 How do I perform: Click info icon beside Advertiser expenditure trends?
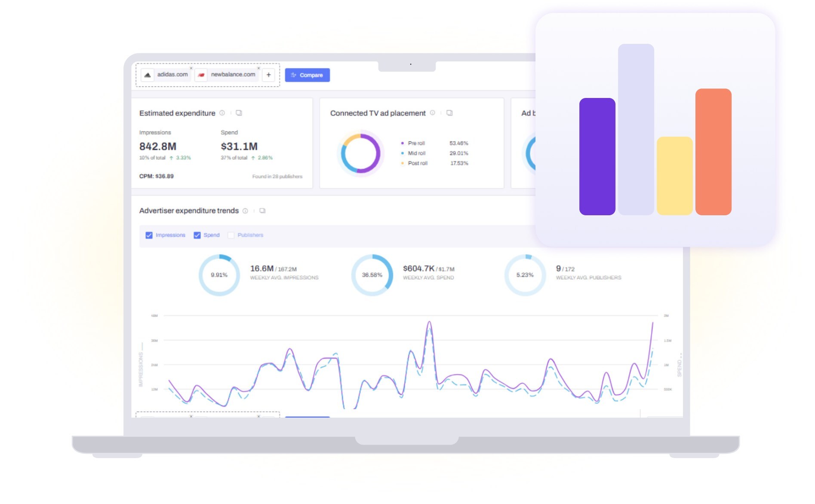coord(245,211)
